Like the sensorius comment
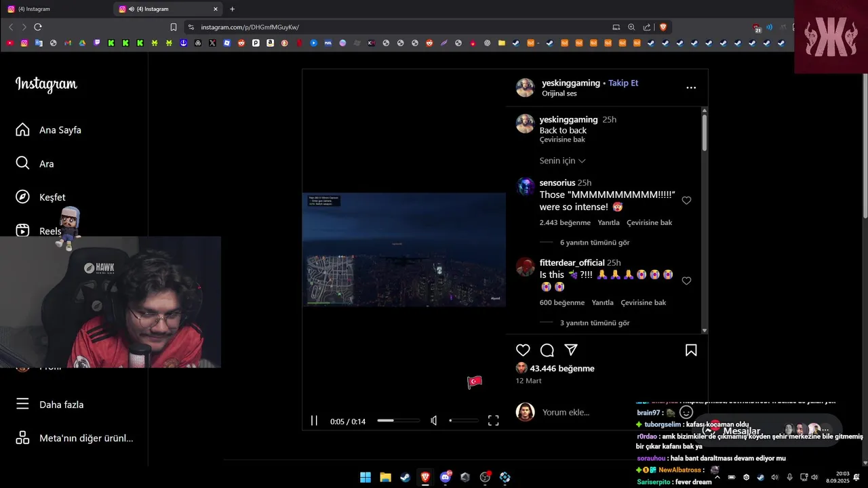The height and width of the screenshot is (488, 868). (x=686, y=201)
